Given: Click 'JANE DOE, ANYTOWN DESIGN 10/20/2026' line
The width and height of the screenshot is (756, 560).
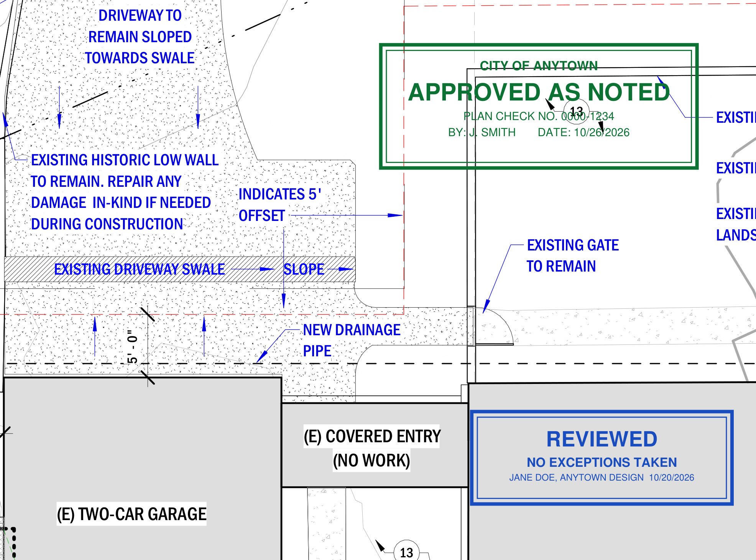Looking at the screenshot, I should pos(602,478).
